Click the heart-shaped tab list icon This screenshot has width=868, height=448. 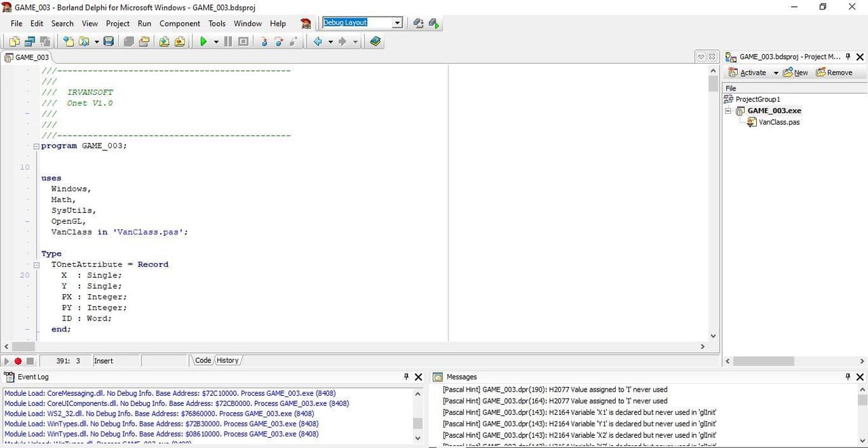701,57
